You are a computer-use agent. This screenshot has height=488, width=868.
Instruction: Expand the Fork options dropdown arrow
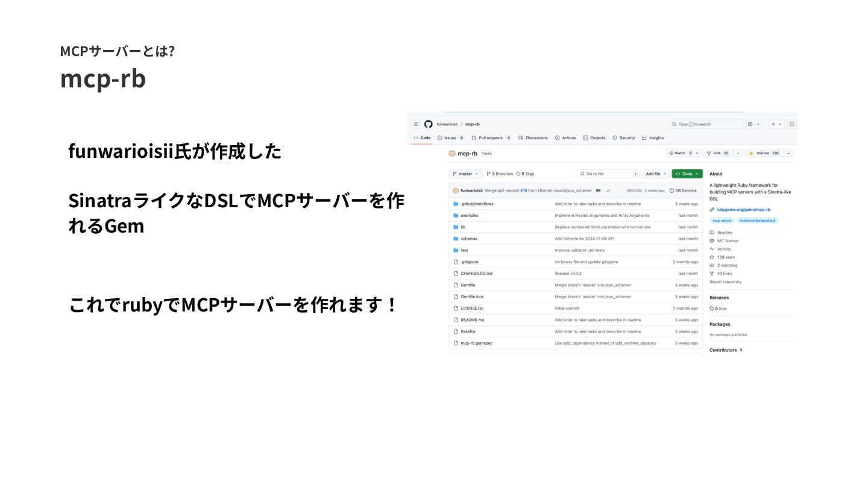tap(738, 153)
